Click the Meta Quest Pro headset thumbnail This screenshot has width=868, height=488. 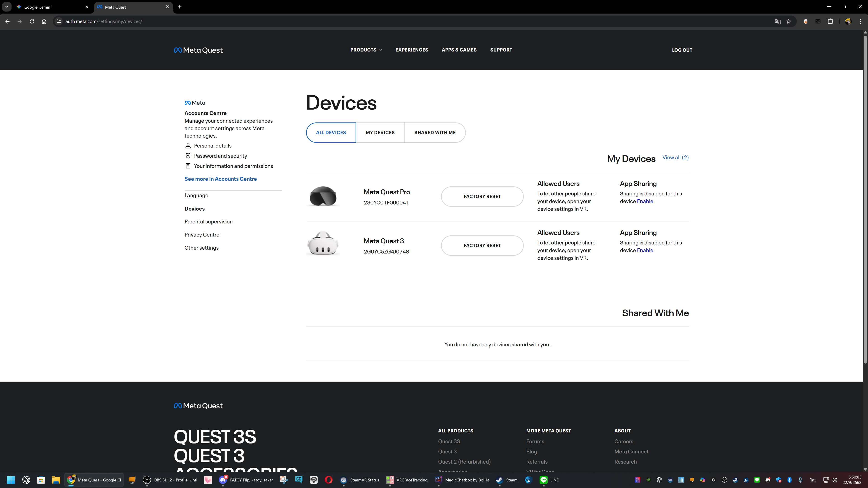pos(323,196)
